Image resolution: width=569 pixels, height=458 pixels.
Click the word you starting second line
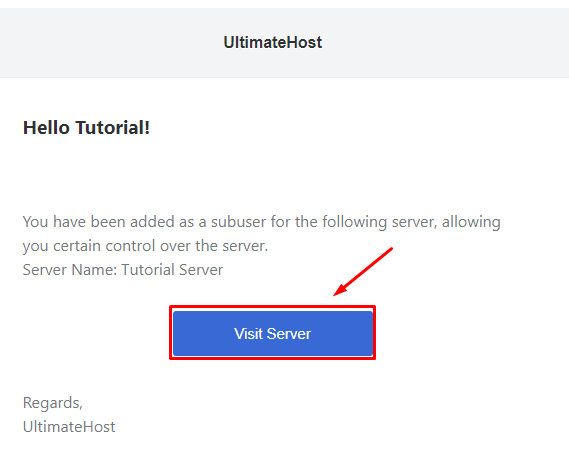point(36,247)
